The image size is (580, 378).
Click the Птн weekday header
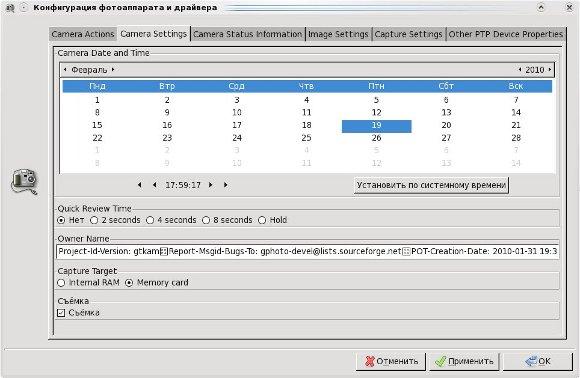[x=377, y=86]
